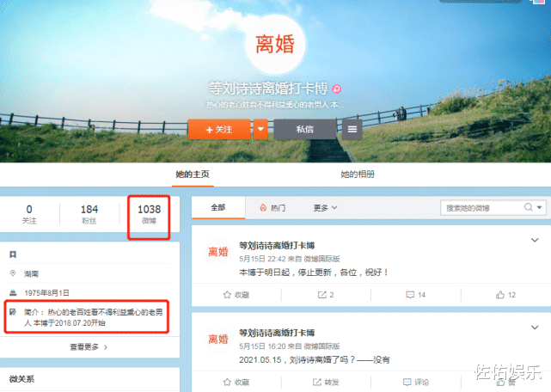Open timestamp 5月15日 16:20
The width and height of the screenshot is (551, 392).
(x=262, y=346)
